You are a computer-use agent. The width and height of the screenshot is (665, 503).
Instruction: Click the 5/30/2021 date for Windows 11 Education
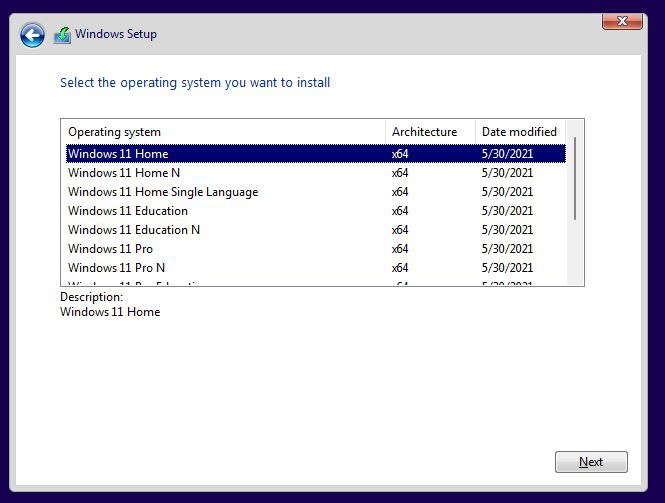point(507,211)
